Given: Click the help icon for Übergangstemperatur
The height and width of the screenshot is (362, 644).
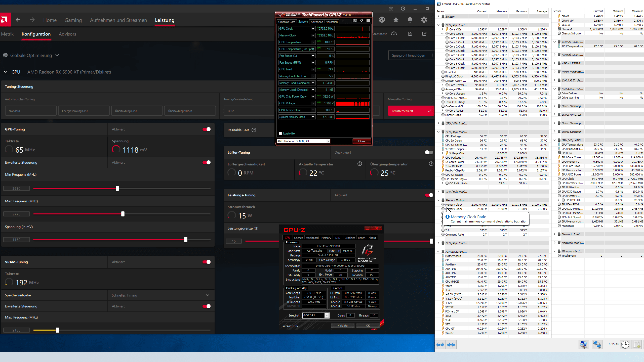Looking at the screenshot, I should click(431, 164).
